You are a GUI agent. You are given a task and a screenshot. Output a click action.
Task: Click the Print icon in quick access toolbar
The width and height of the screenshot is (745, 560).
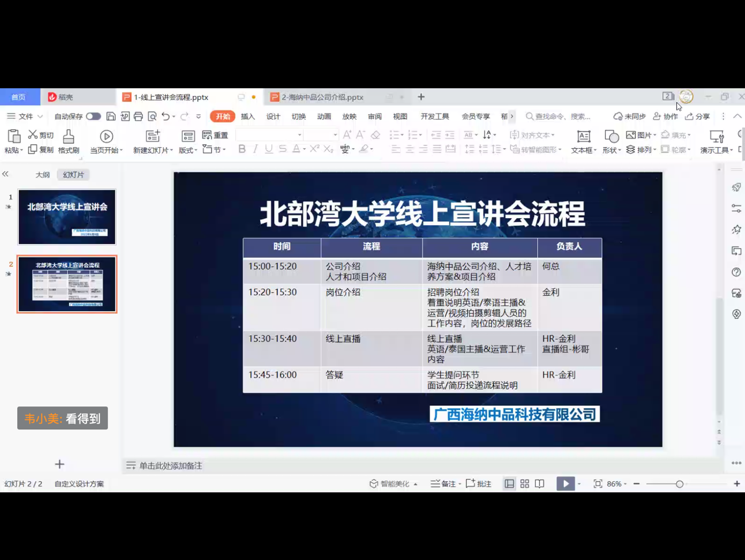point(138,116)
